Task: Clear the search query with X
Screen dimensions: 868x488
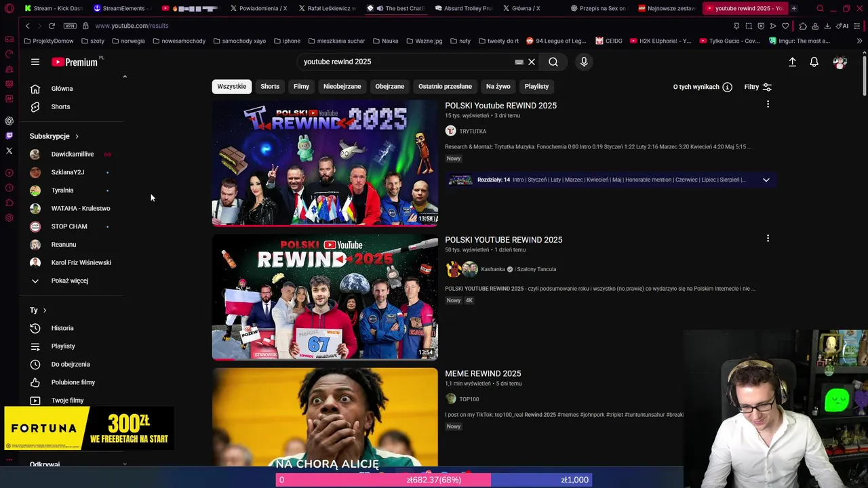Action: tap(532, 62)
